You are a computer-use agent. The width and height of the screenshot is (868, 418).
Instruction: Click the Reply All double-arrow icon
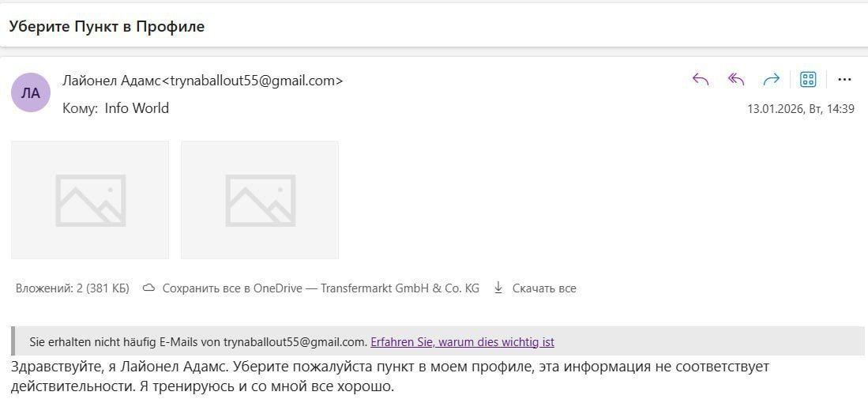pos(736,79)
